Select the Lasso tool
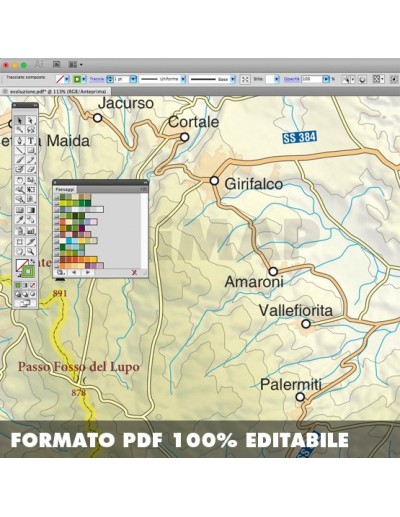Viewport: 400px width, 517px height. [x=31, y=130]
